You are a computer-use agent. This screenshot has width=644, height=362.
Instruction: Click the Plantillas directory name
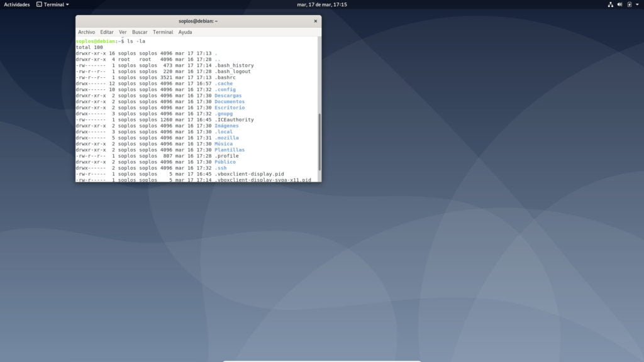230,150
